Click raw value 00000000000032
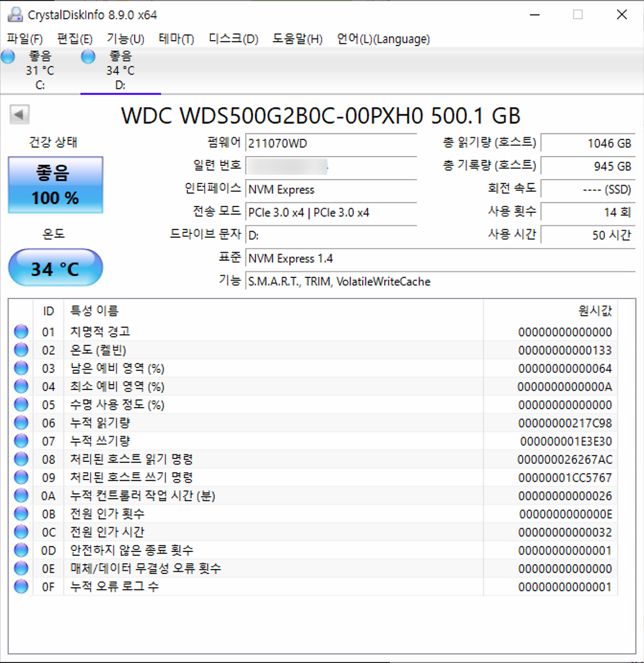The image size is (644, 663). tap(565, 533)
